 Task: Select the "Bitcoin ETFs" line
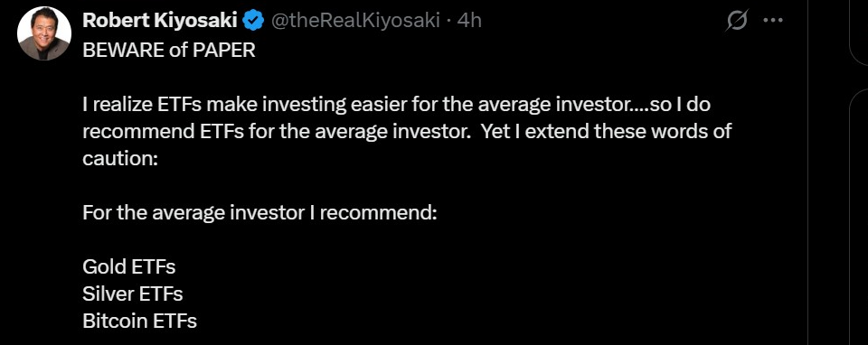click(x=139, y=322)
